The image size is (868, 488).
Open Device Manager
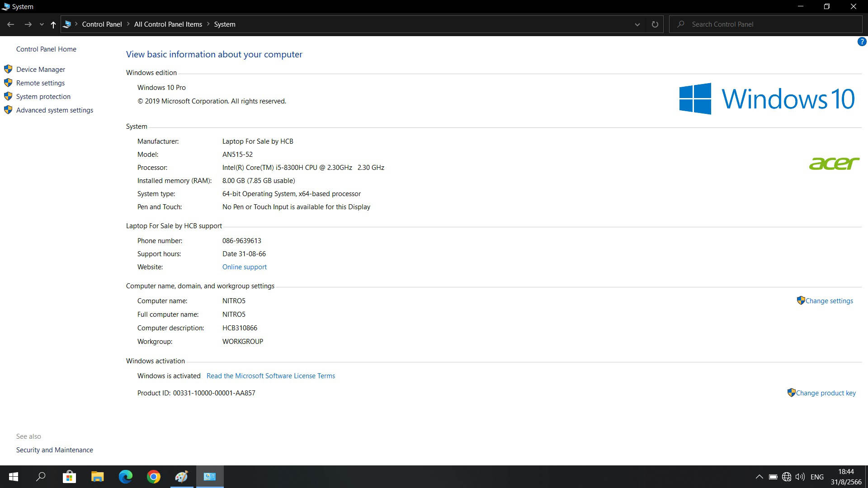pyautogui.click(x=41, y=70)
